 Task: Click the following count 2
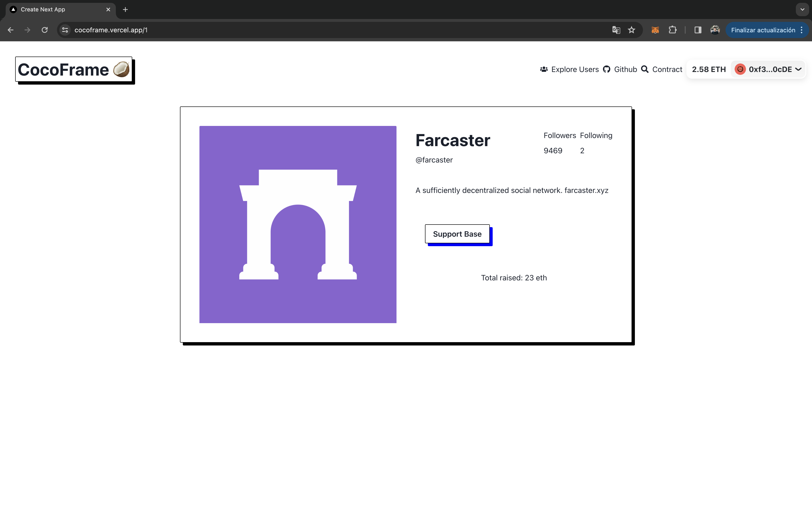tap(582, 150)
